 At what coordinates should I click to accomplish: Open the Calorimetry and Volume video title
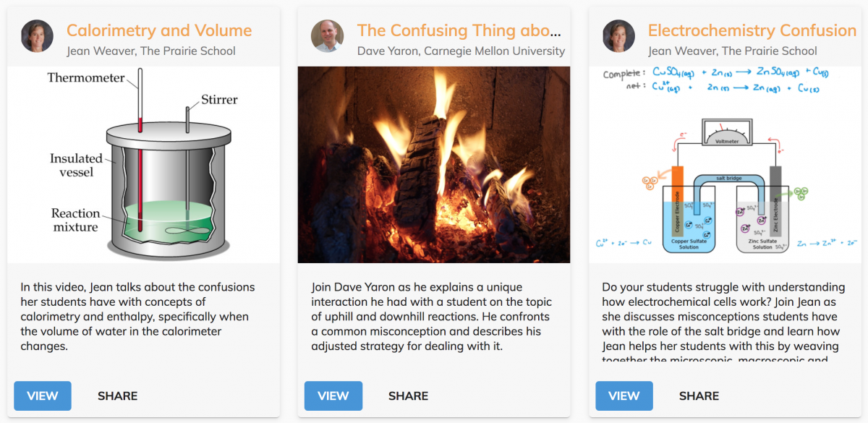click(x=158, y=30)
